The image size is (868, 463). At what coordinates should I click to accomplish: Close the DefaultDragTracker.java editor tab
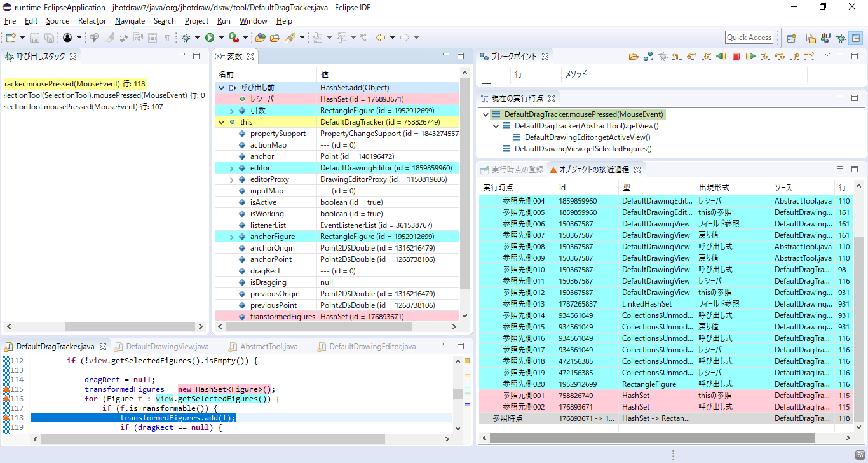102,347
